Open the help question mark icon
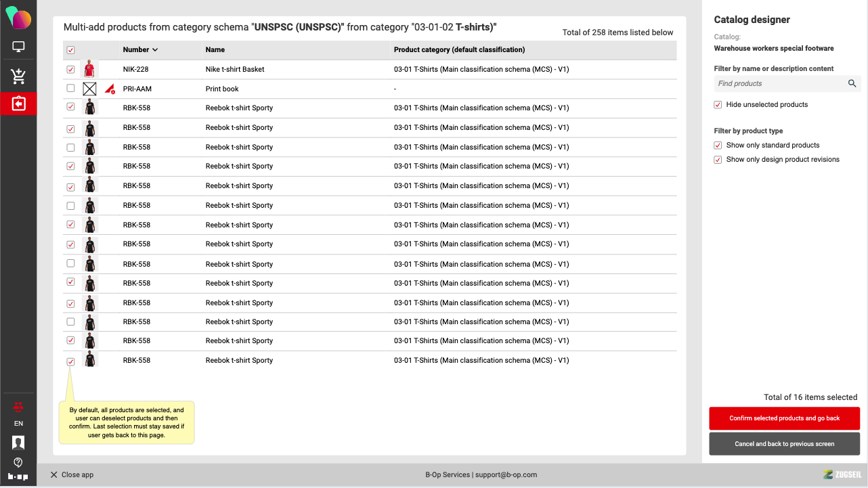 click(18, 462)
